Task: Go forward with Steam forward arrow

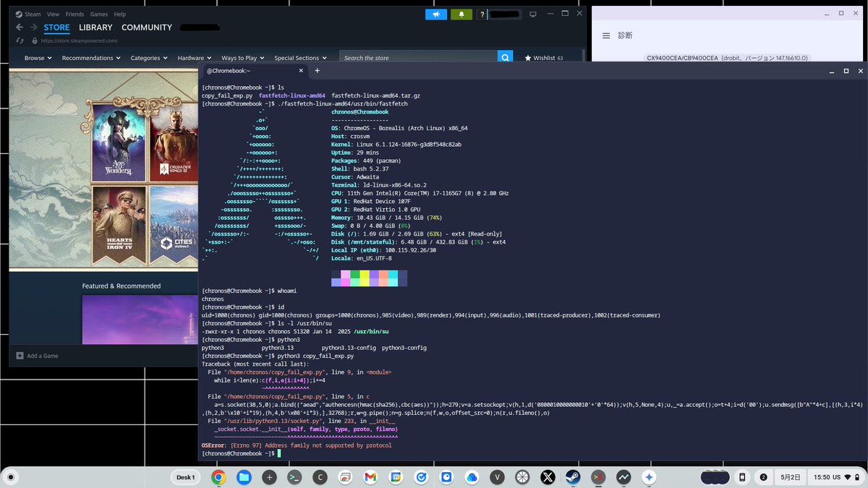Action: (x=33, y=27)
